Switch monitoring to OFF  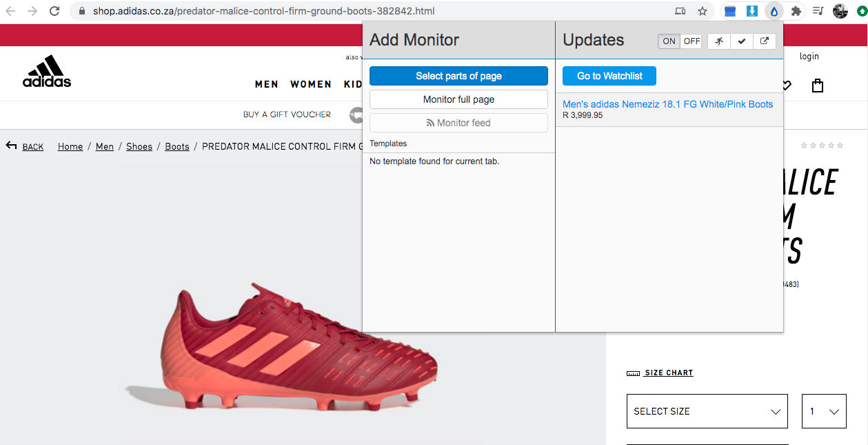click(692, 41)
